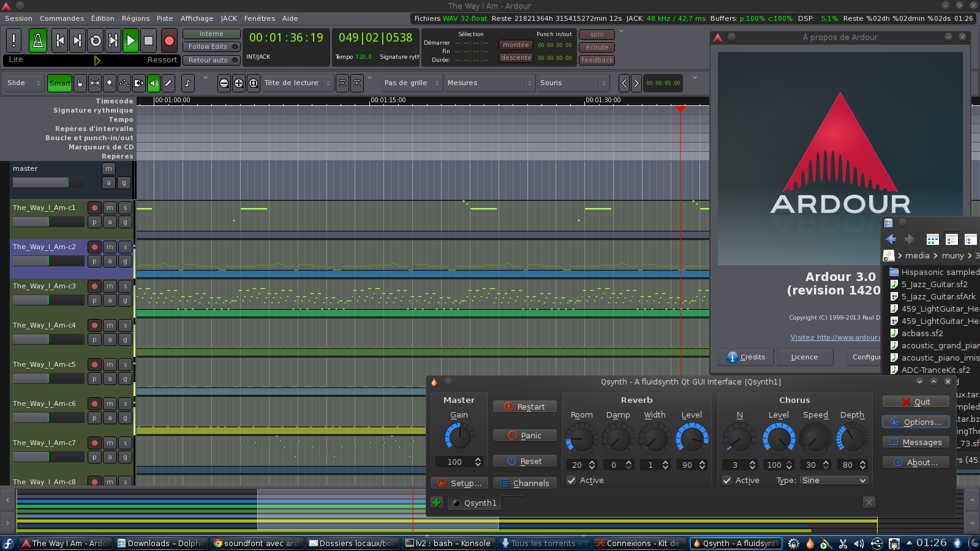The image size is (980, 551).
Task: Increase the Reverb Room spinner value
Action: click(592, 462)
